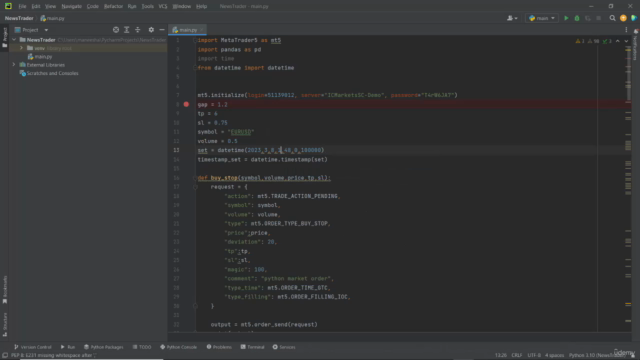Open the Notifications bell panel
The width and height of the screenshot is (640, 360).
click(636, 31)
